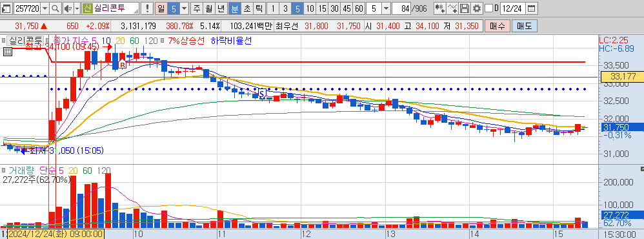Select the 10 minute interval button
The height and width of the screenshot is (239, 644).
click(x=310, y=8)
